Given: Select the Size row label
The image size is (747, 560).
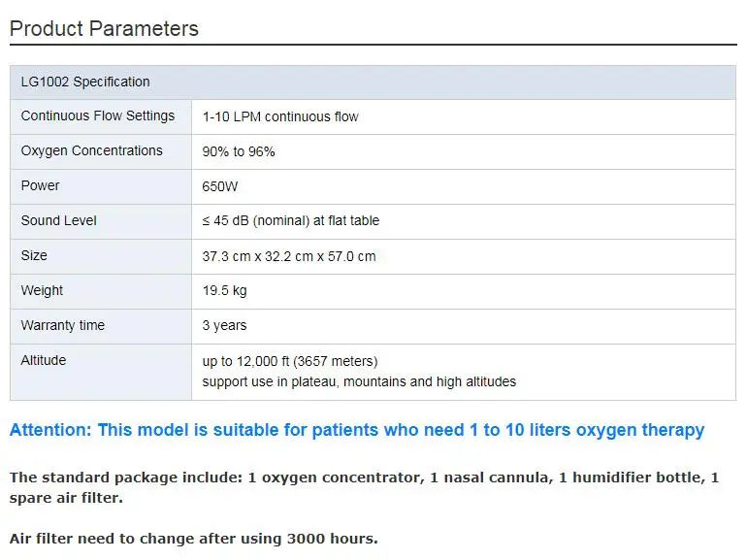Looking at the screenshot, I should point(34,256).
